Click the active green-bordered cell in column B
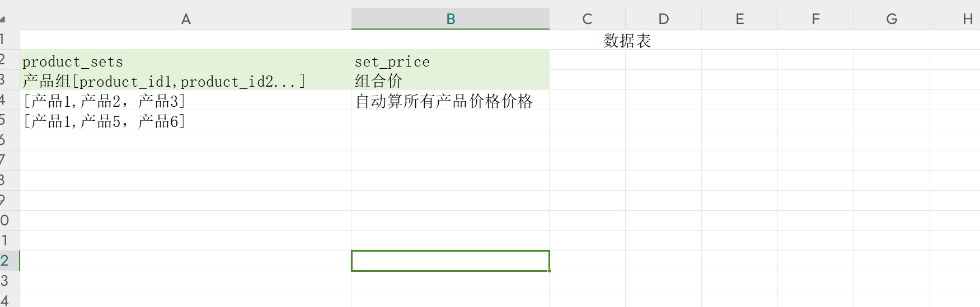980x307 pixels. pos(451,261)
